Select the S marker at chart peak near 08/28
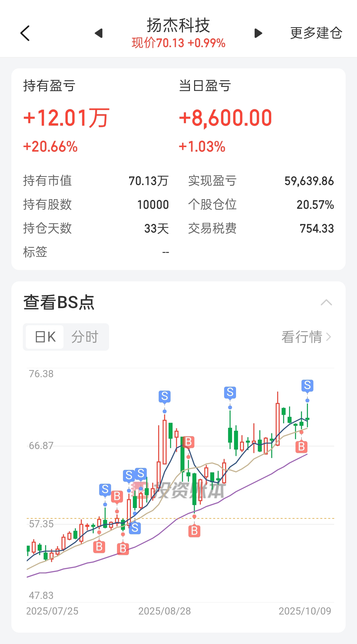 [164, 396]
